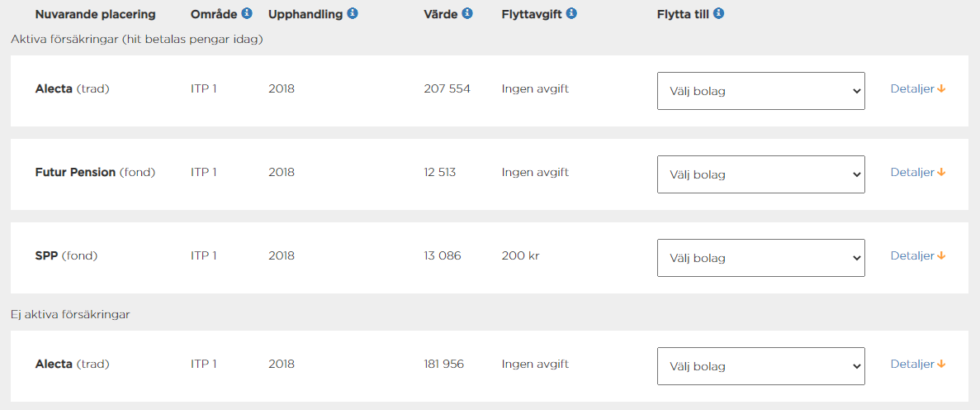The height and width of the screenshot is (410, 980).
Task: Open Välj bolag dropdown for Futur Pension
Action: [760, 174]
